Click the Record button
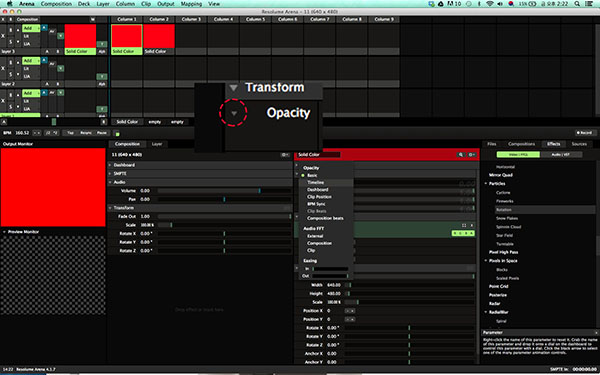The image size is (600, 375). [x=584, y=133]
